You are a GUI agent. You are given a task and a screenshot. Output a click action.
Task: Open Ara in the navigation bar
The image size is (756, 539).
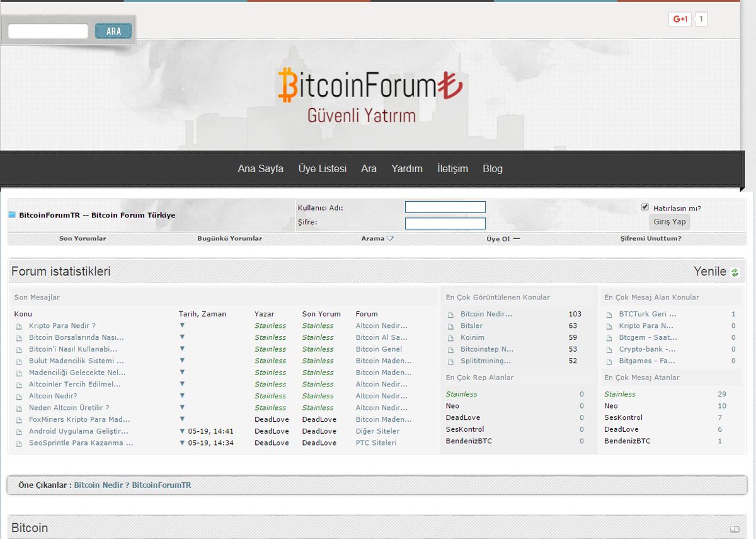coord(369,168)
